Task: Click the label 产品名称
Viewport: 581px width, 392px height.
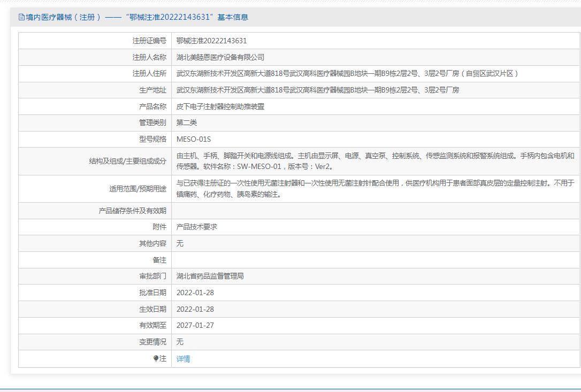Action: [x=152, y=106]
